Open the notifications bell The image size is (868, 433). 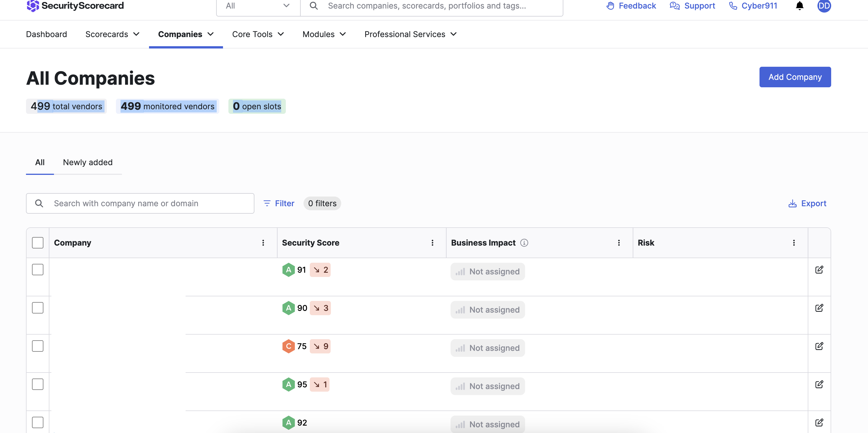click(x=799, y=6)
